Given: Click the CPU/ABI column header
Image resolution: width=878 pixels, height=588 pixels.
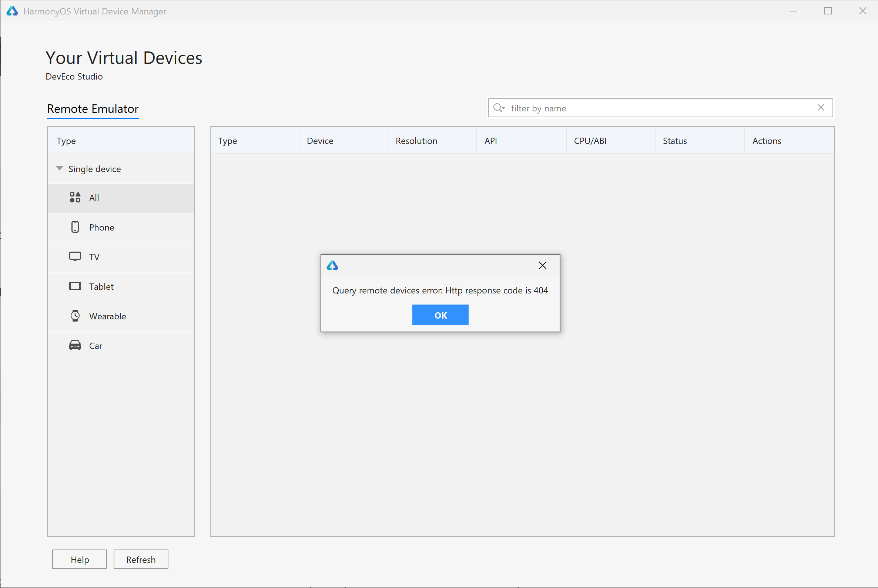Looking at the screenshot, I should click(x=590, y=141).
